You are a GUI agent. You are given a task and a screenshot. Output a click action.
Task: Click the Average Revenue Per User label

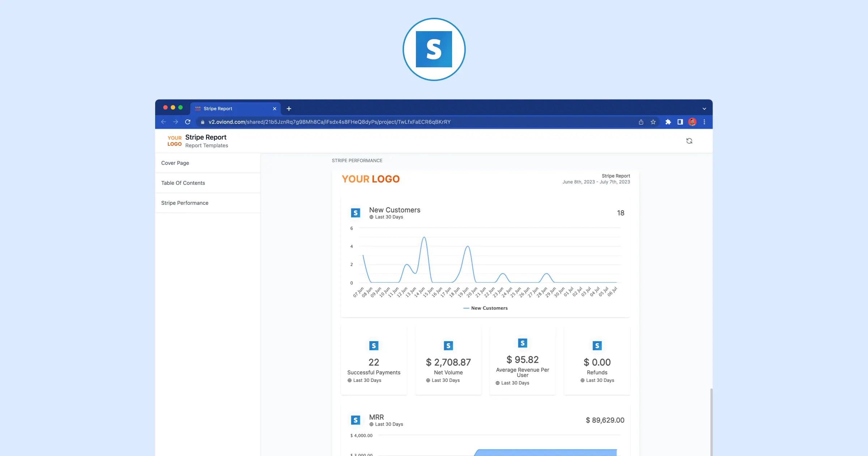[523, 372]
